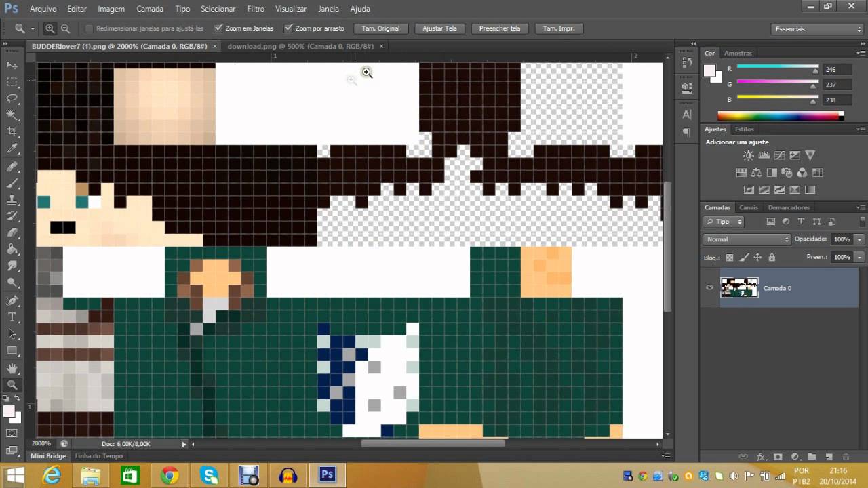868x488 pixels.
Task: Select the Dodge tool
Action: coord(12,283)
